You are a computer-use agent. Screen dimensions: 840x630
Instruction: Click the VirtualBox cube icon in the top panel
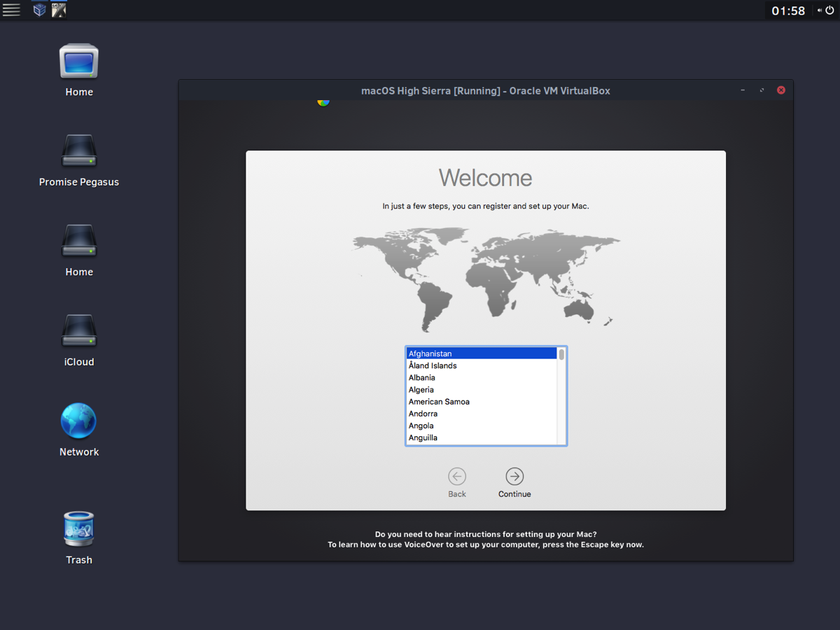tap(40, 10)
